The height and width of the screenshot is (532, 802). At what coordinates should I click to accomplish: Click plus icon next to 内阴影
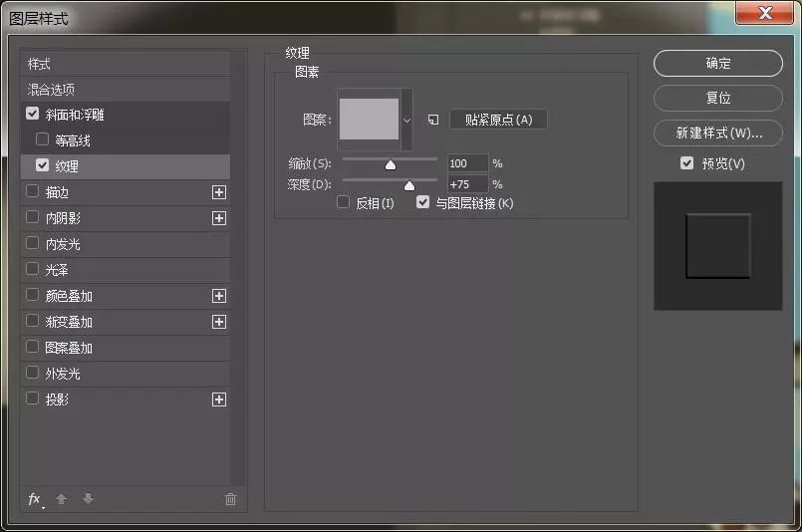point(219,218)
